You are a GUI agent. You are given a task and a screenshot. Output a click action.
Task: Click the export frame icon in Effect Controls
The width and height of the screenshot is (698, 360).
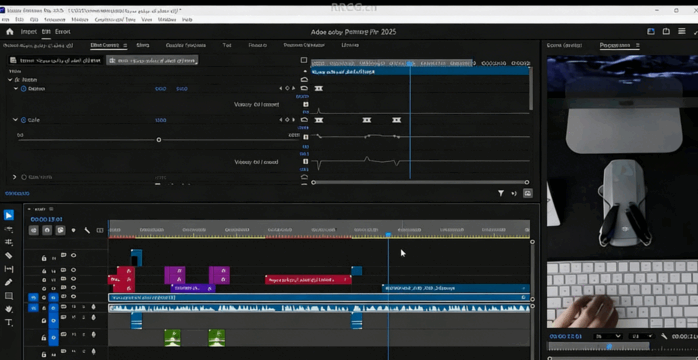click(x=528, y=193)
